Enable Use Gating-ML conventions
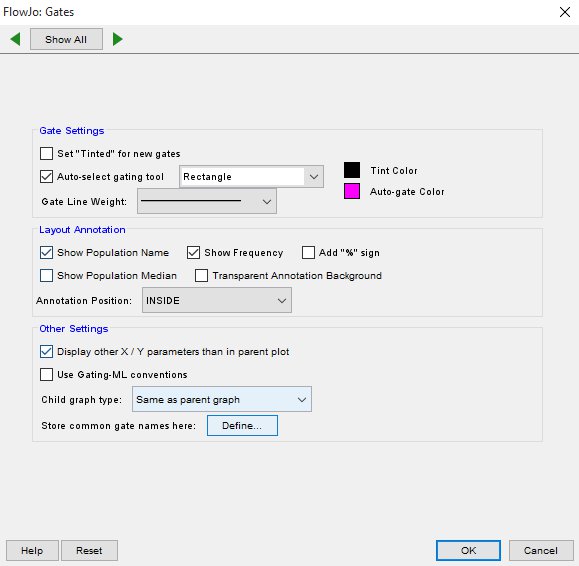The height and width of the screenshot is (566, 579). tap(47, 374)
